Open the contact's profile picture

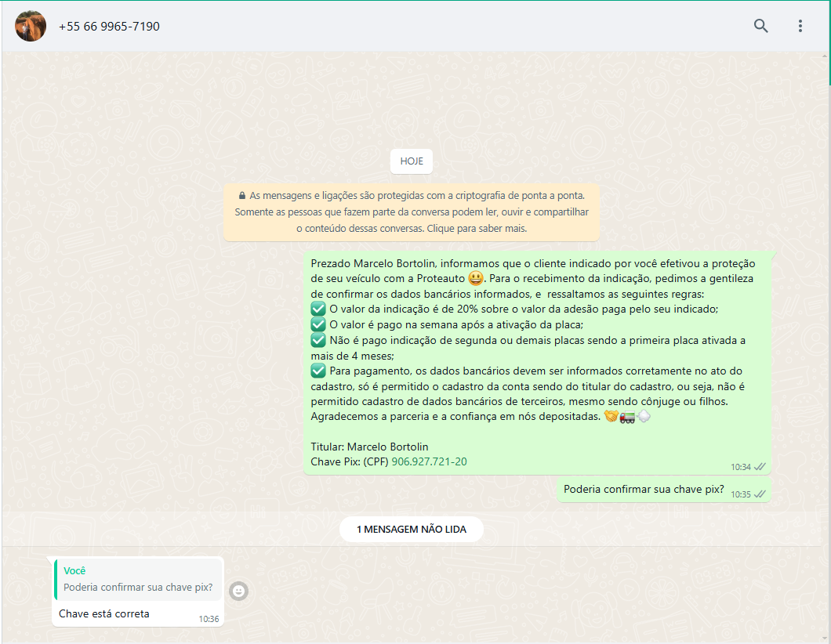coord(31,26)
